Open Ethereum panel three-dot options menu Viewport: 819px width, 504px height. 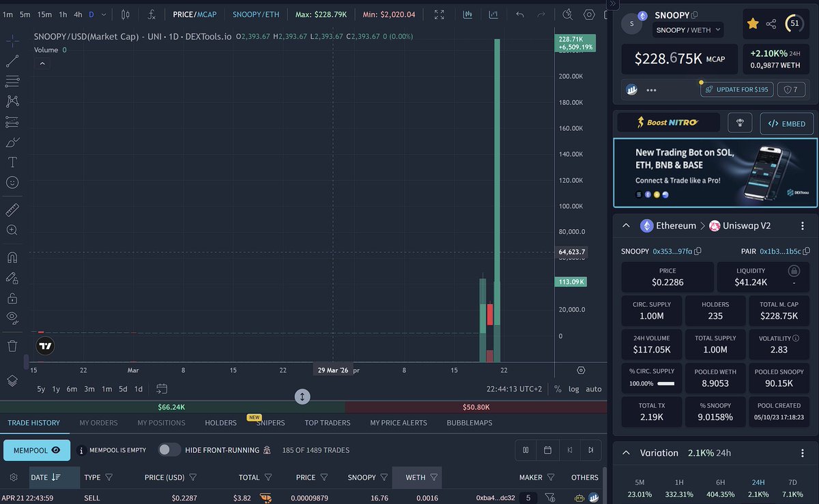(803, 226)
